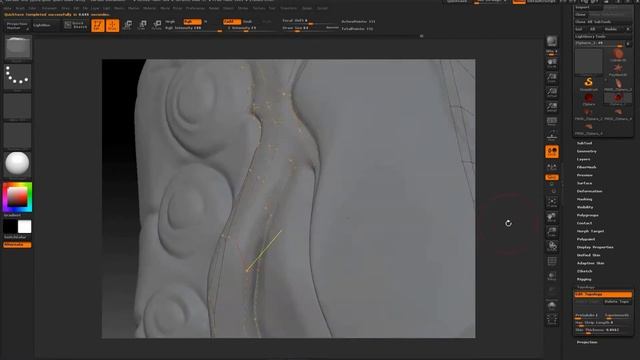Expand the Masking subpalette
This screenshot has height=360, width=640.
[584, 199]
